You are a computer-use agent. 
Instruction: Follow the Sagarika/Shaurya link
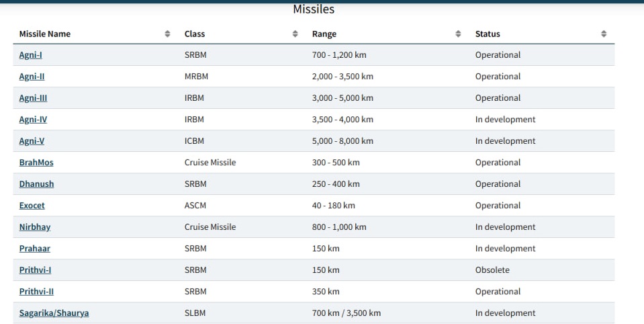tap(54, 313)
